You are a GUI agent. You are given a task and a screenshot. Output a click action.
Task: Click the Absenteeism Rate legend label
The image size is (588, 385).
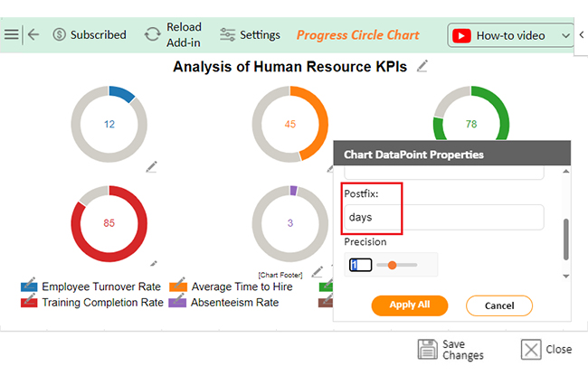point(235,302)
